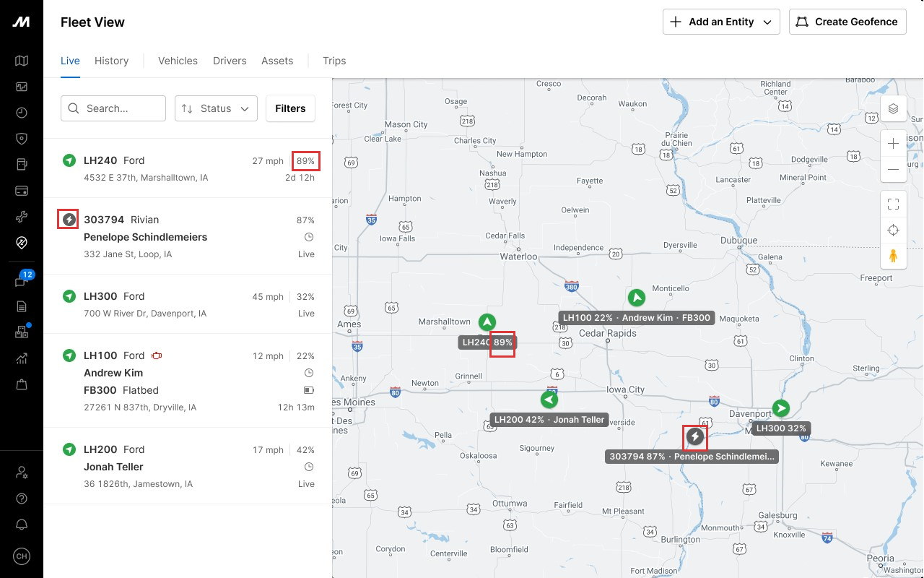Toggle fullscreen map view
924x578 pixels.
click(894, 204)
